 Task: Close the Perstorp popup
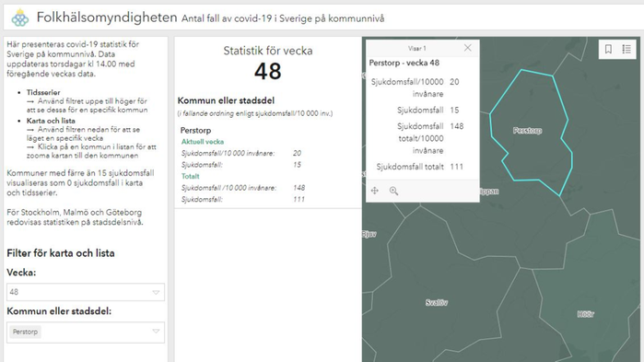(467, 48)
